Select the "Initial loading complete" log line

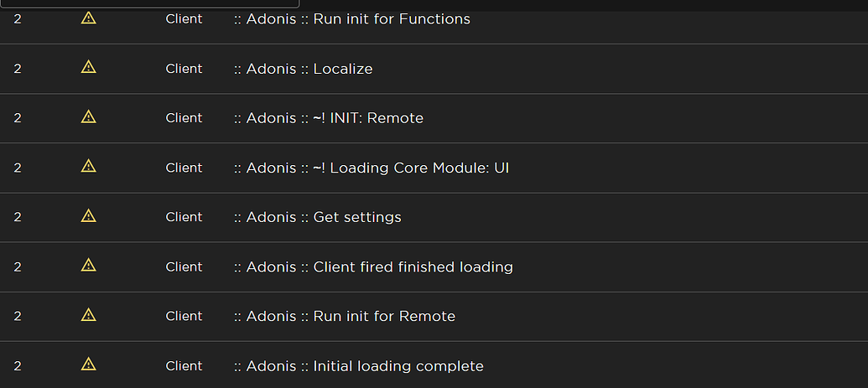tap(358, 365)
